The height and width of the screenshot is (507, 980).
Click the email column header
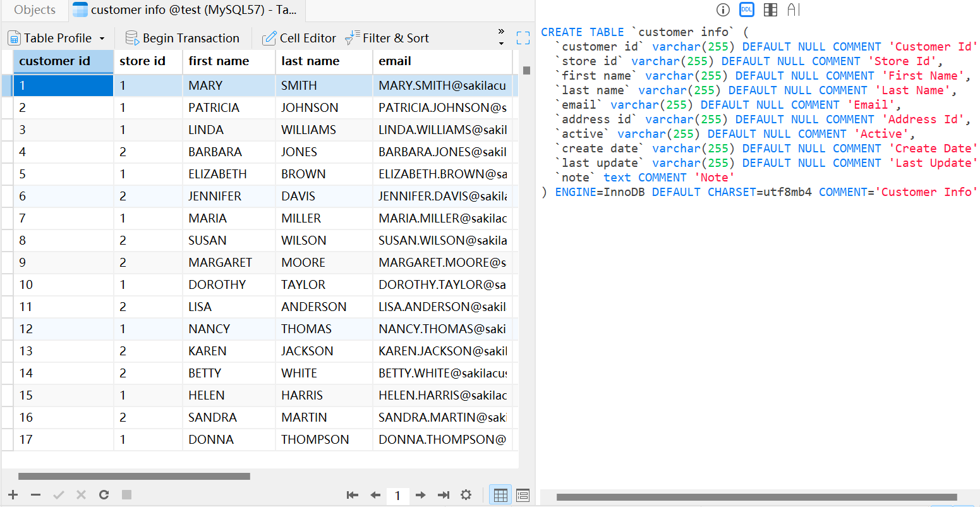click(442, 61)
